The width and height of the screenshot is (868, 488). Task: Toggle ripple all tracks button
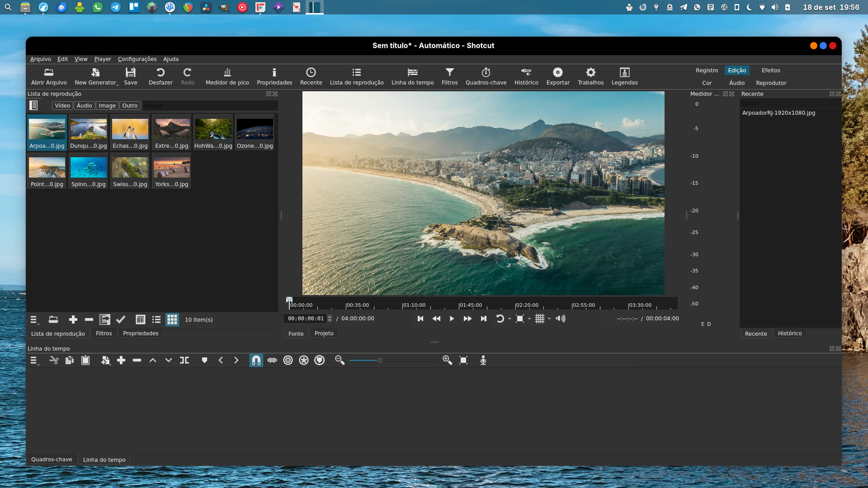click(x=304, y=360)
